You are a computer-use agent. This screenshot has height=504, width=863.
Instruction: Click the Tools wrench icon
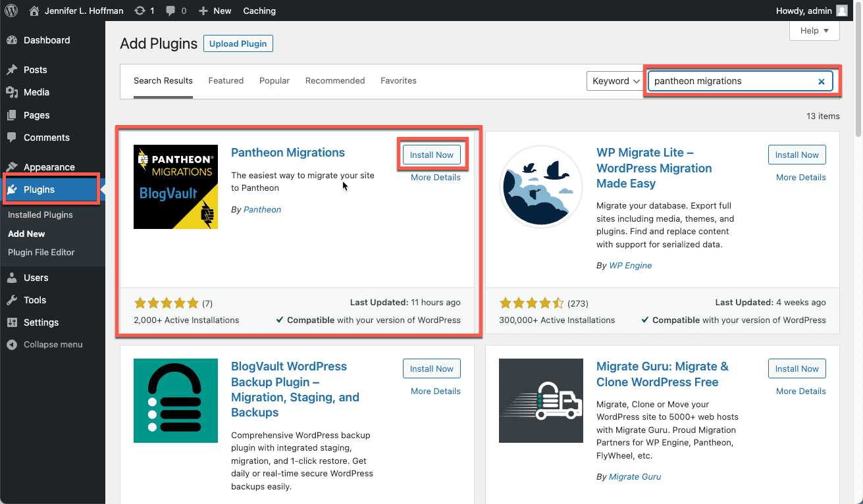coord(12,300)
